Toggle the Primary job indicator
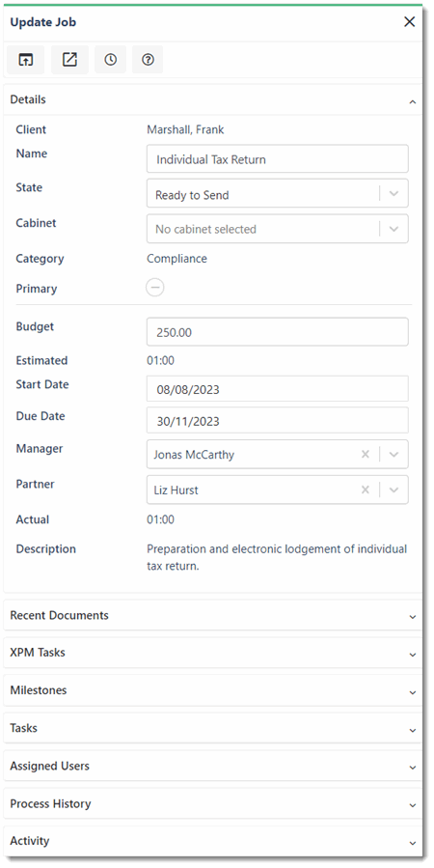Screen dimensions: 434x868 pos(155,288)
